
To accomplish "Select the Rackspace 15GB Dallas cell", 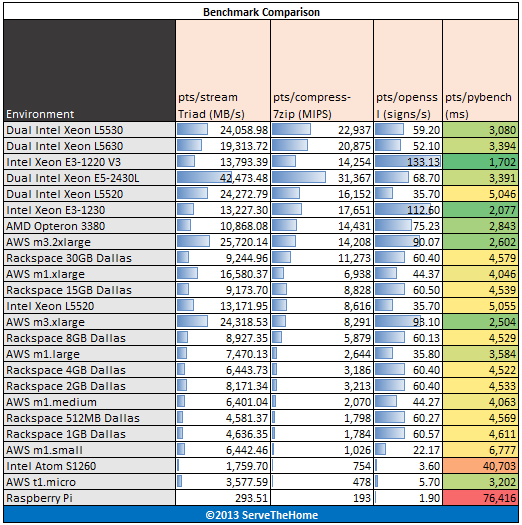I will tap(89, 290).
